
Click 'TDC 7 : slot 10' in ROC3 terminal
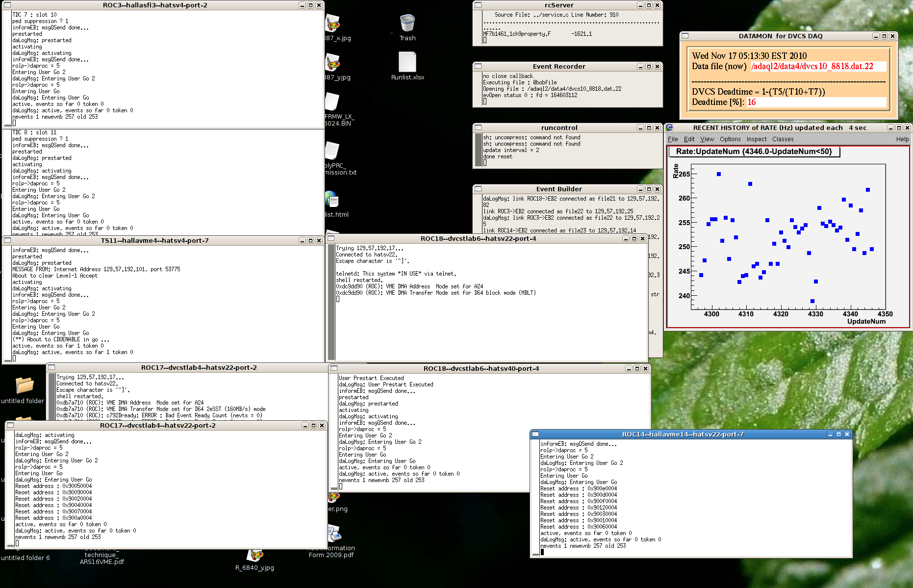pyautogui.click(x=34, y=15)
